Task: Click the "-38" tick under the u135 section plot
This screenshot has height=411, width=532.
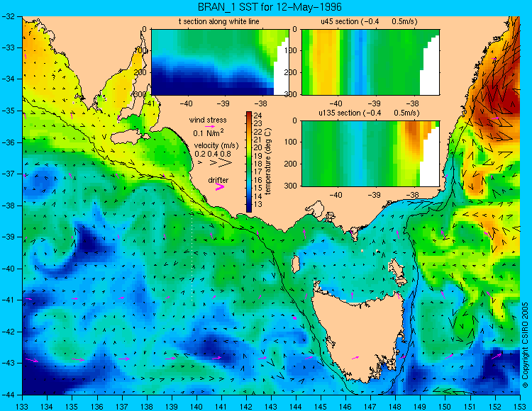Action: [x=412, y=195]
